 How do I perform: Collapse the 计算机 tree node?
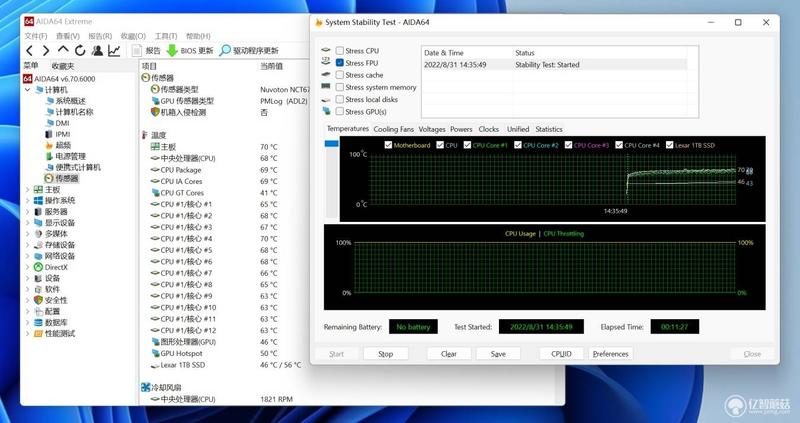click(x=28, y=90)
